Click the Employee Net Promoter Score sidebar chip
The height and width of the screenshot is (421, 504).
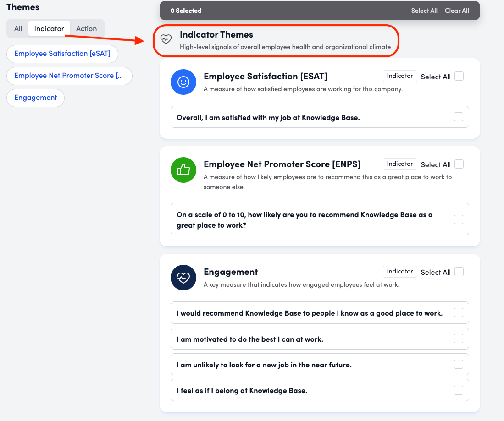69,76
